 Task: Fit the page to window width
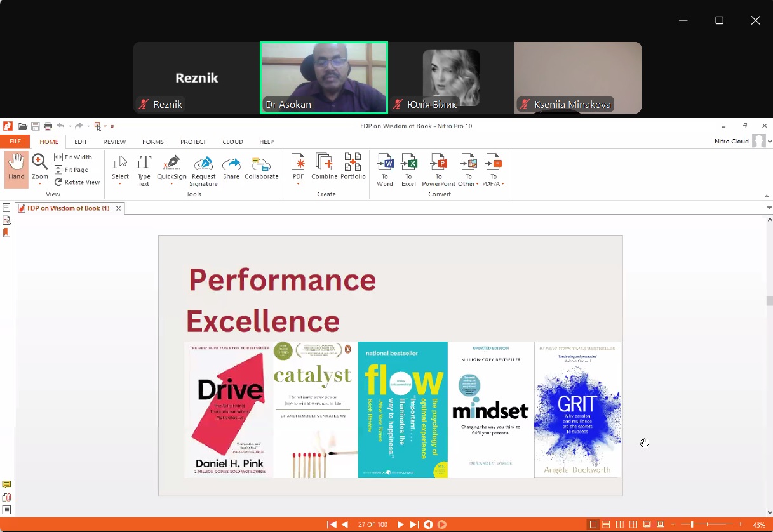[73, 157]
